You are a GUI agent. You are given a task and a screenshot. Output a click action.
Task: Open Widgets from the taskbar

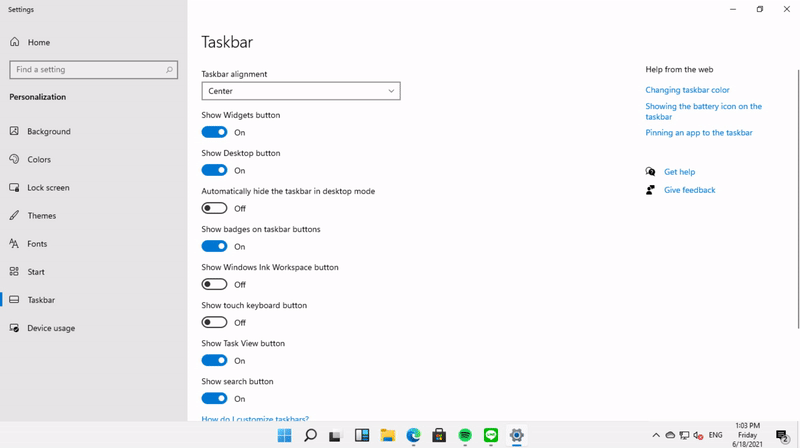click(362, 435)
